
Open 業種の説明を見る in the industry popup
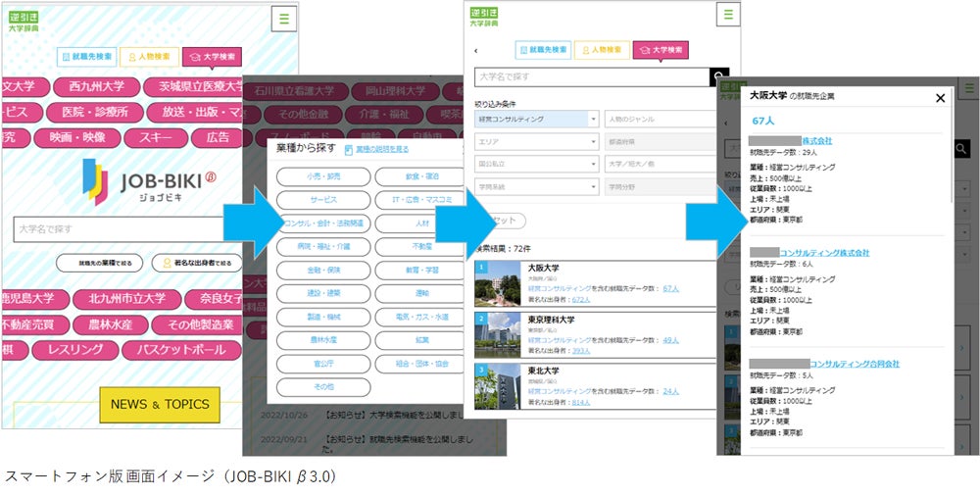pos(377,150)
